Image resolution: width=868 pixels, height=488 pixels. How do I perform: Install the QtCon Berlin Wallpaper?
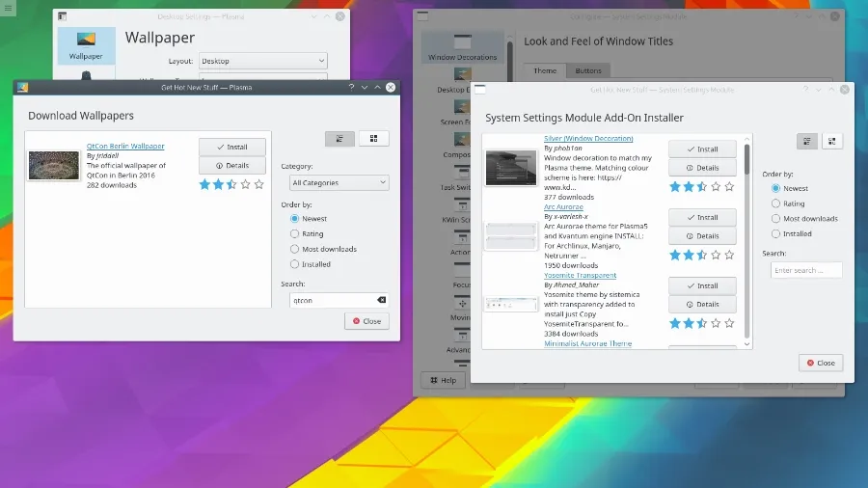(x=231, y=147)
